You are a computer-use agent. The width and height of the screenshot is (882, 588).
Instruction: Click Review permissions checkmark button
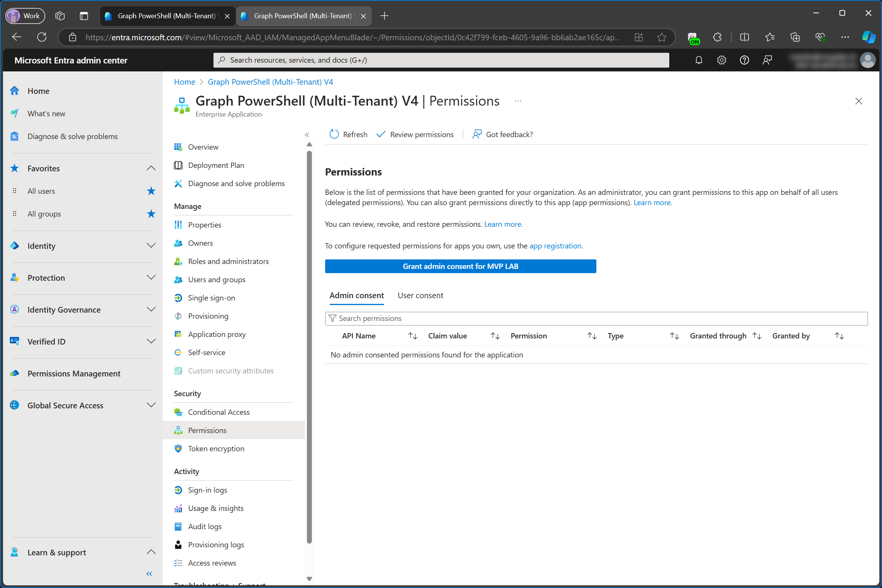click(x=415, y=134)
